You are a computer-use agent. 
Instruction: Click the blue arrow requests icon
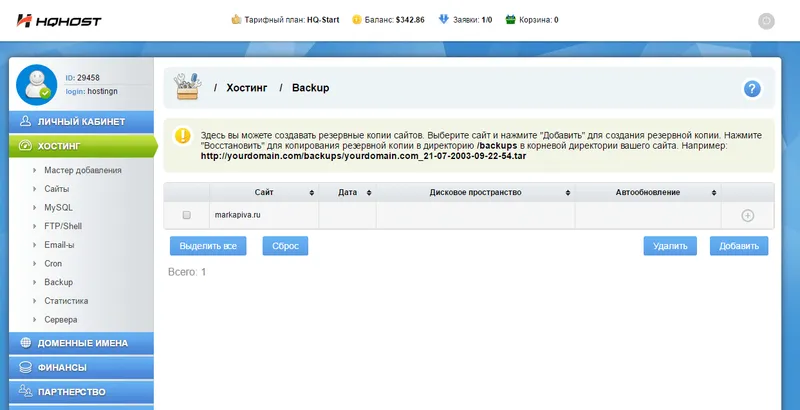[x=443, y=19]
